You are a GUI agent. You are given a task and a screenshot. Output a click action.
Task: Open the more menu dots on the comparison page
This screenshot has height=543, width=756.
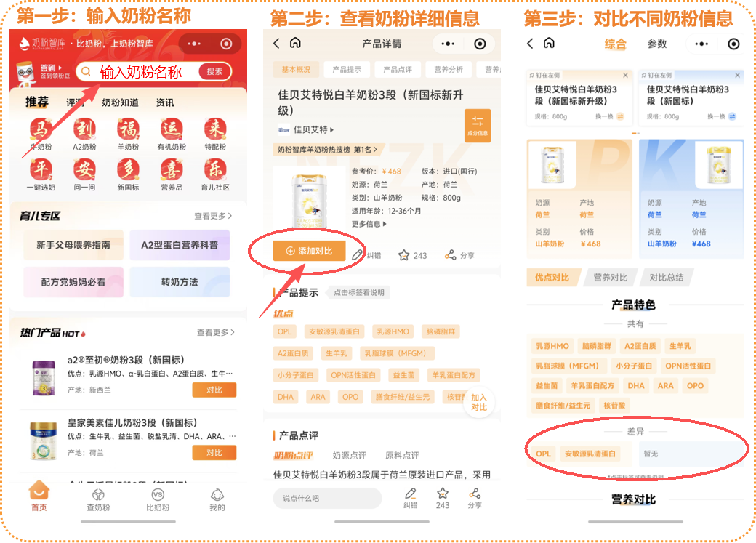tap(701, 44)
